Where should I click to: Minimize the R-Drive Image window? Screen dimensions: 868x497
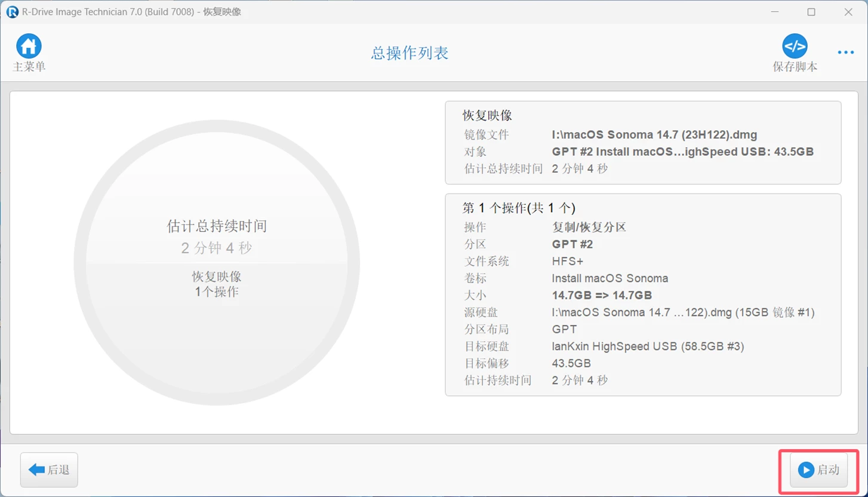[775, 12]
